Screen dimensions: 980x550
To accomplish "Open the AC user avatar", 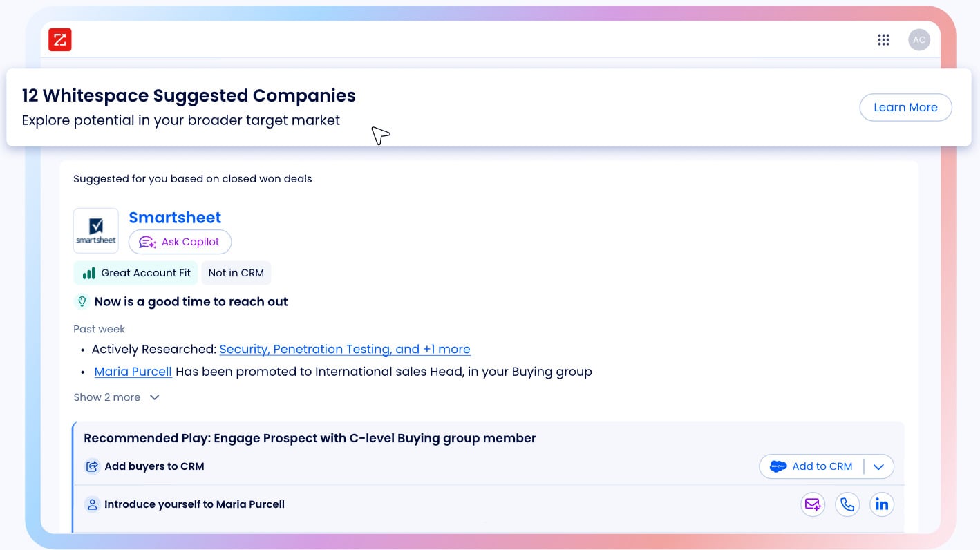I will pyautogui.click(x=918, y=40).
